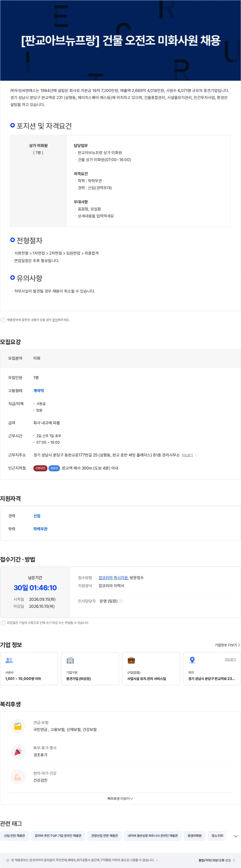
Task: Open the 잡코리아 즉시지원 link
Action: (x=113, y=578)
